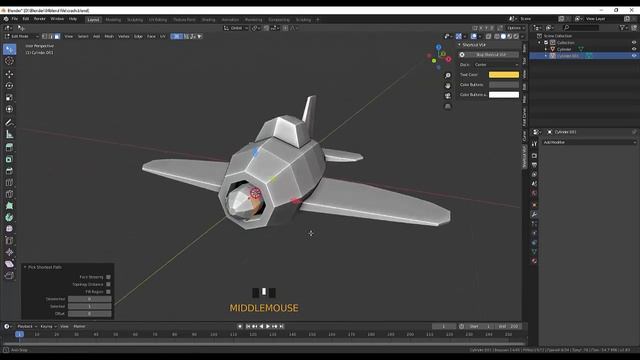Select the Move tool

pyautogui.click(x=9, y=74)
